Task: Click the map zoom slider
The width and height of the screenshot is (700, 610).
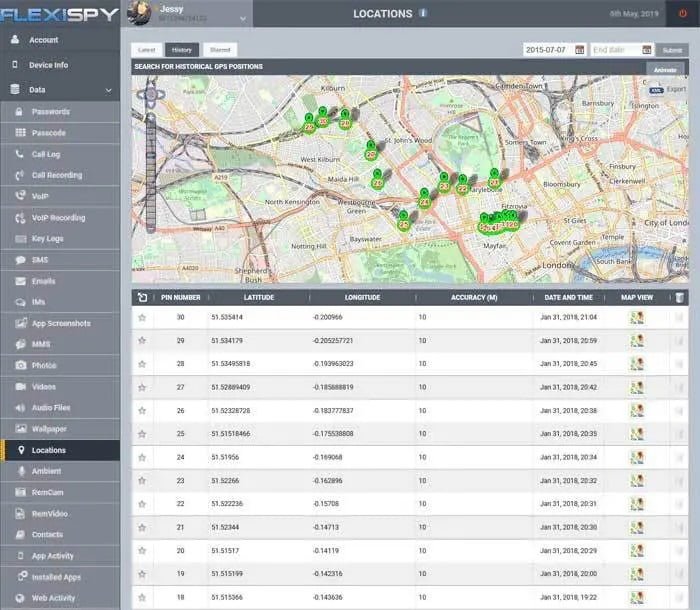Action: click(151, 173)
